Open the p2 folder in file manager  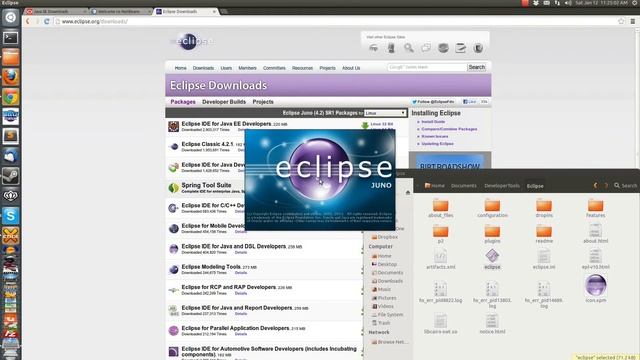pyautogui.click(x=440, y=234)
